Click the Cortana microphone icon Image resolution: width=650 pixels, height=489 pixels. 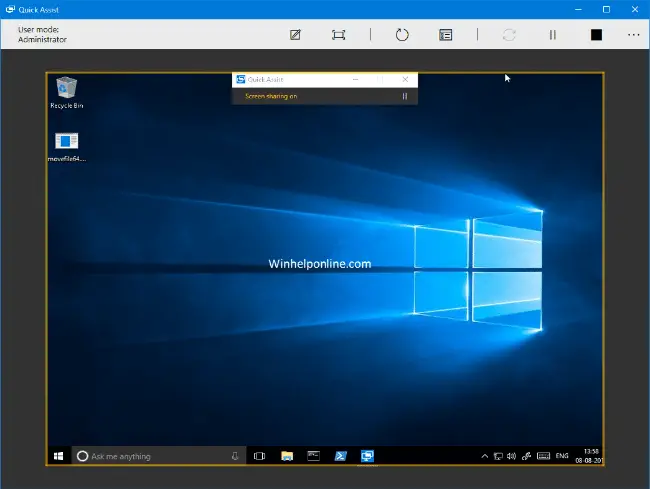235,456
